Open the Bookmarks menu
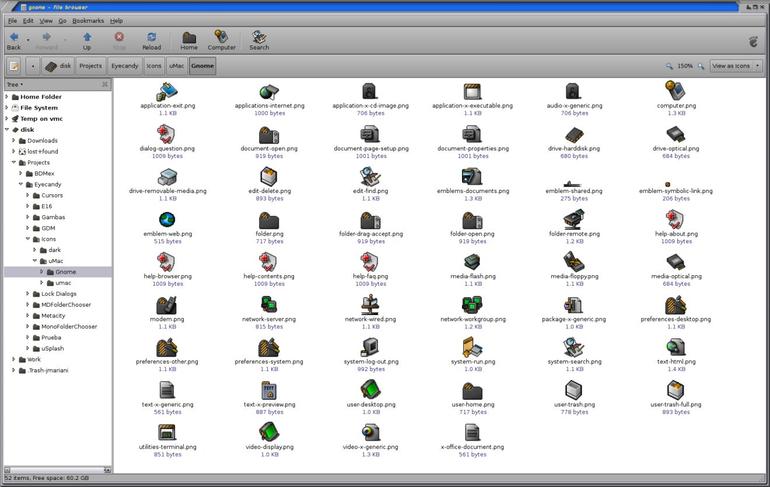This screenshot has height=487, width=770. 88,21
